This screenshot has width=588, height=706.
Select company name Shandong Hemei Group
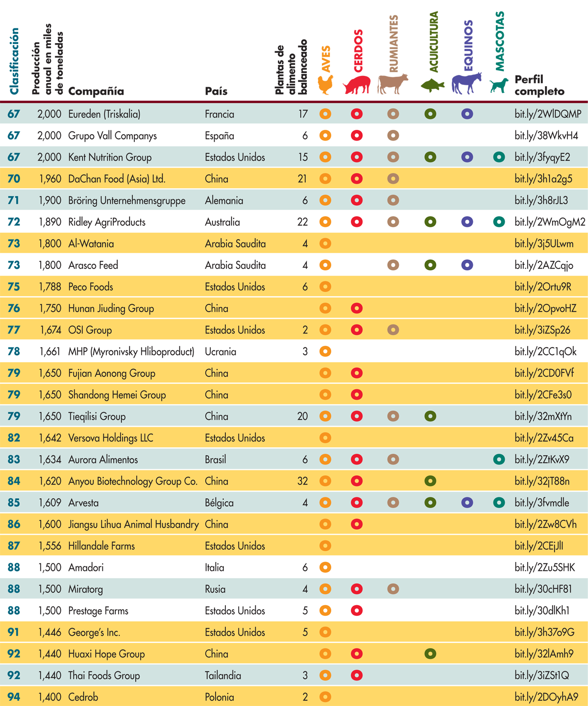pos(117,395)
